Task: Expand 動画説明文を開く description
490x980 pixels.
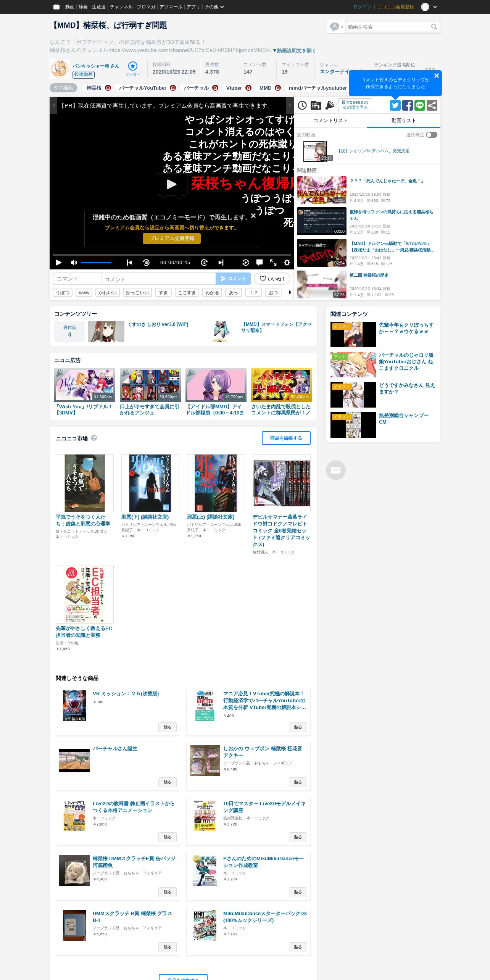Action: click(294, 50)
